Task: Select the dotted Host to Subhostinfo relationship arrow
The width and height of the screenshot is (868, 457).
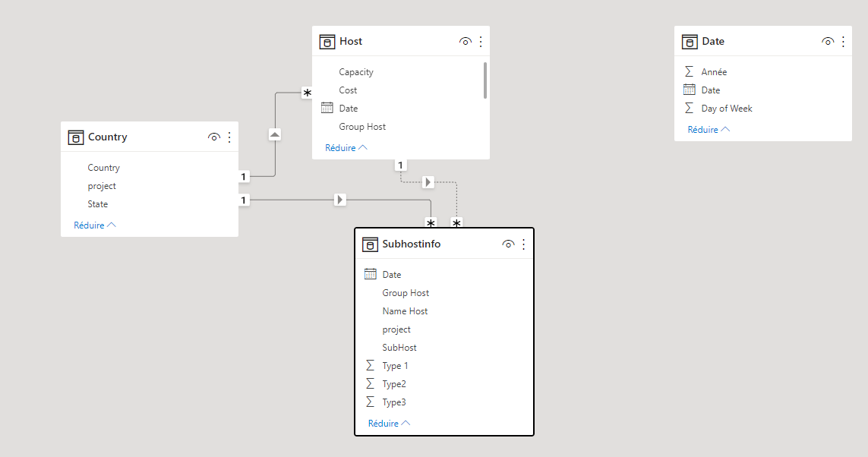Action: click(428, 182)
